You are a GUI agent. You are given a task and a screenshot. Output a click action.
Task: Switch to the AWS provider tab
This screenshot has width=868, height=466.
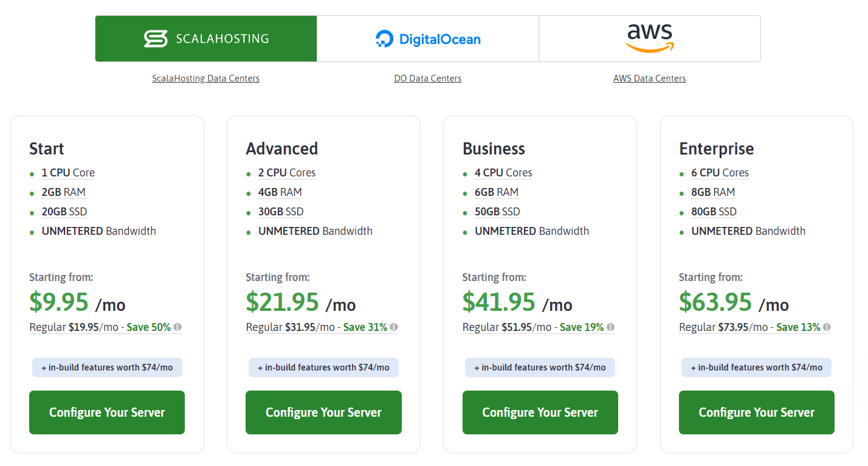649,39
